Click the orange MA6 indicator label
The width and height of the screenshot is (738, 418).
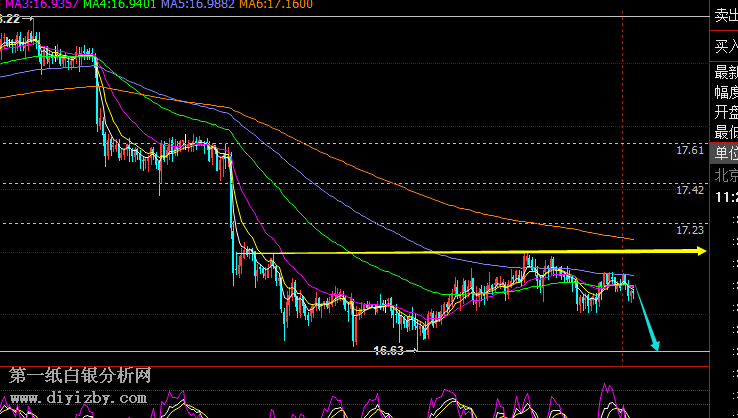click(274, 5)
